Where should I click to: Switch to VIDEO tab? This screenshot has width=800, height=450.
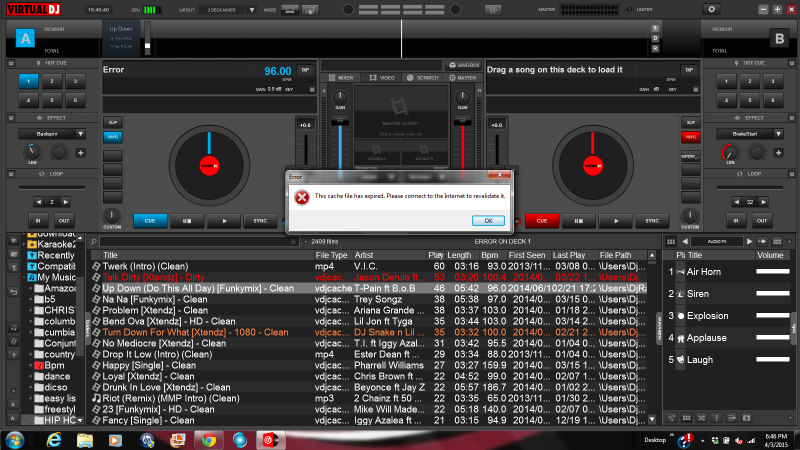382,78
